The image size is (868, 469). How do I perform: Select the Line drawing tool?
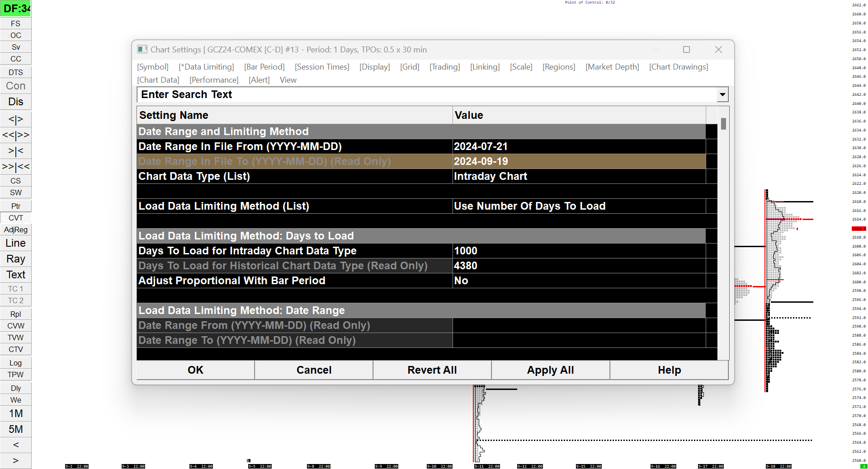15,243
